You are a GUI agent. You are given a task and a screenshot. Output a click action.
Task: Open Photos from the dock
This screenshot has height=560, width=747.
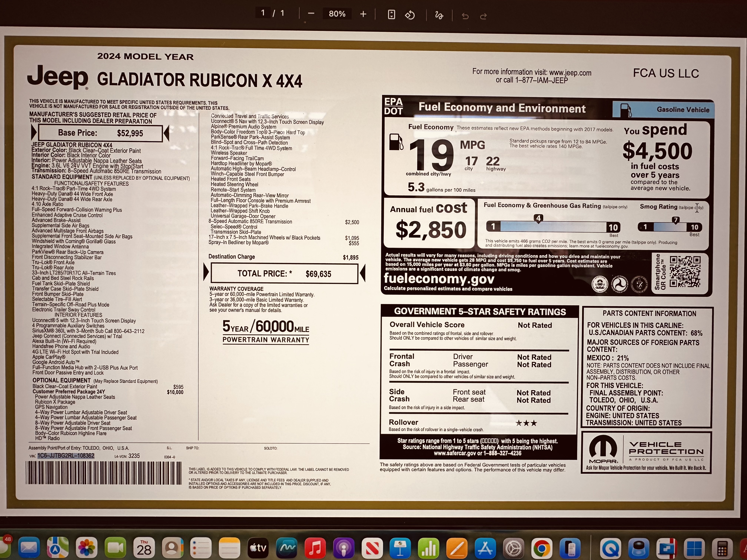[87, 548]
